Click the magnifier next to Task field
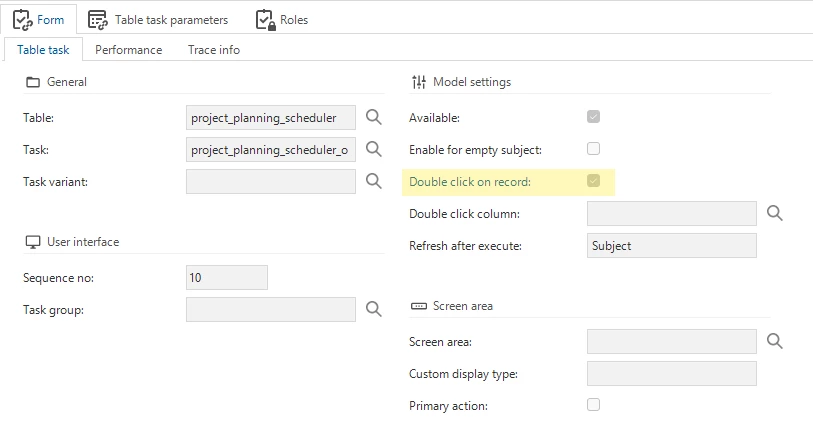The width and height of the screenshot is (813, 425). [x=373, y=149]
